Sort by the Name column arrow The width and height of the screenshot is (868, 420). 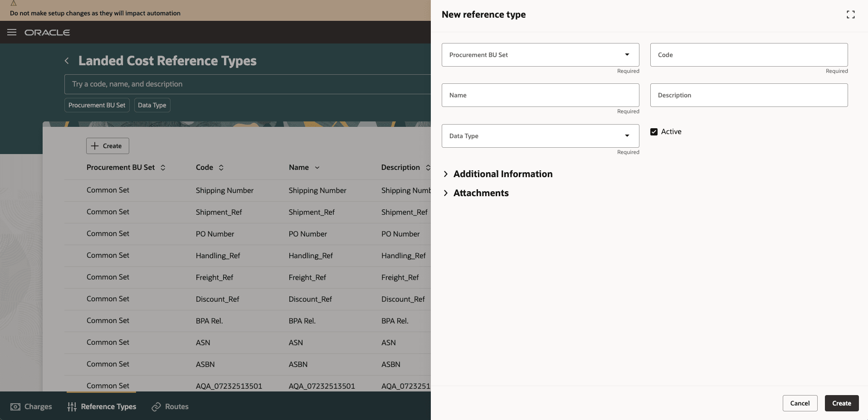[x=317, y=168]
